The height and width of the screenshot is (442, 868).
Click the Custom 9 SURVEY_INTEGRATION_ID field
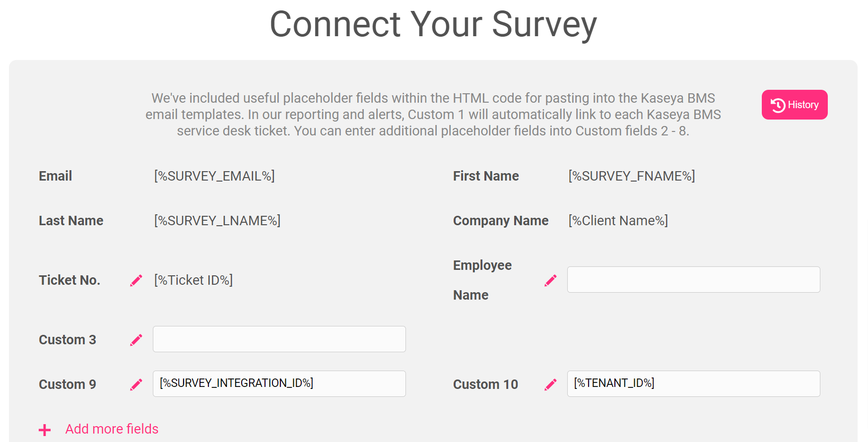(279, 384)
